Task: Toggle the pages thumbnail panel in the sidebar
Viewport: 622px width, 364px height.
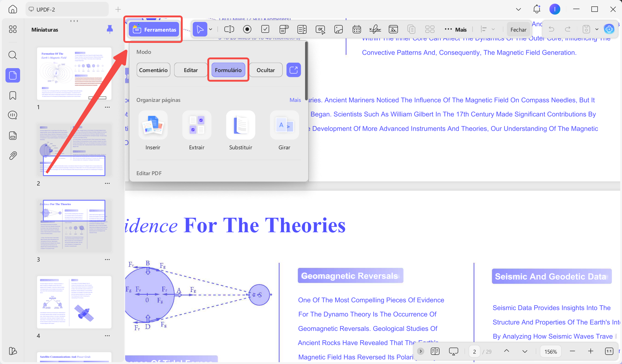Action: tap(13, 75)
